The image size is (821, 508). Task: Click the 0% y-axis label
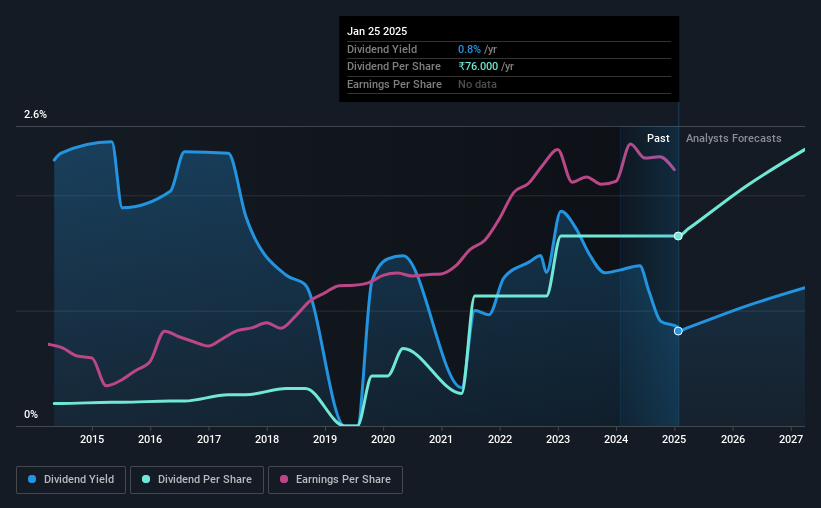(x=31, y=414)
